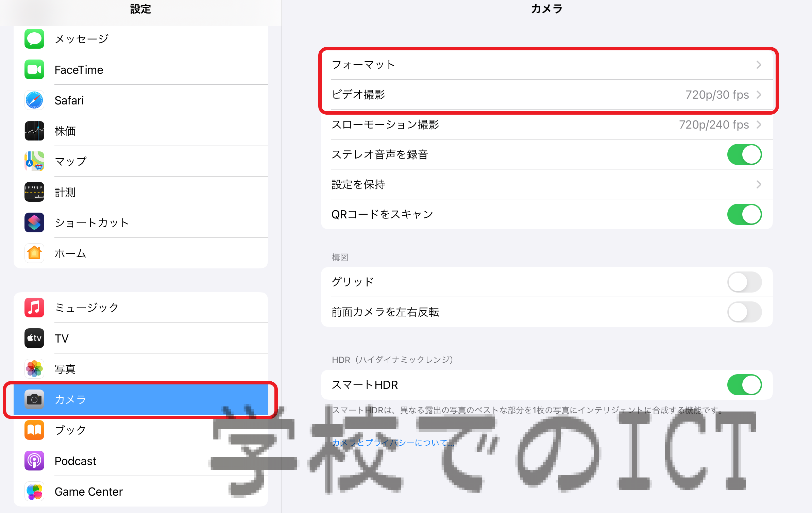The image size is (812, 513).
Task: Open スローモーション撮影 via its chevron
Action: 759,125
